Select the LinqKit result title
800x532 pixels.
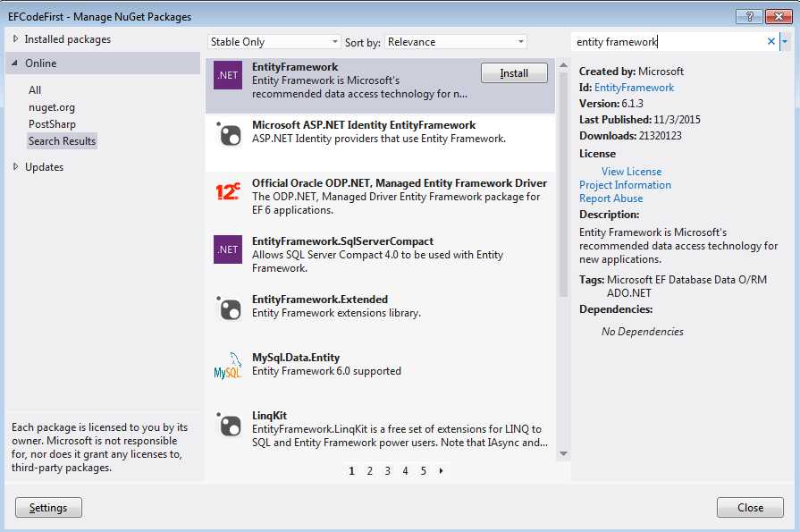coord(269,416)
